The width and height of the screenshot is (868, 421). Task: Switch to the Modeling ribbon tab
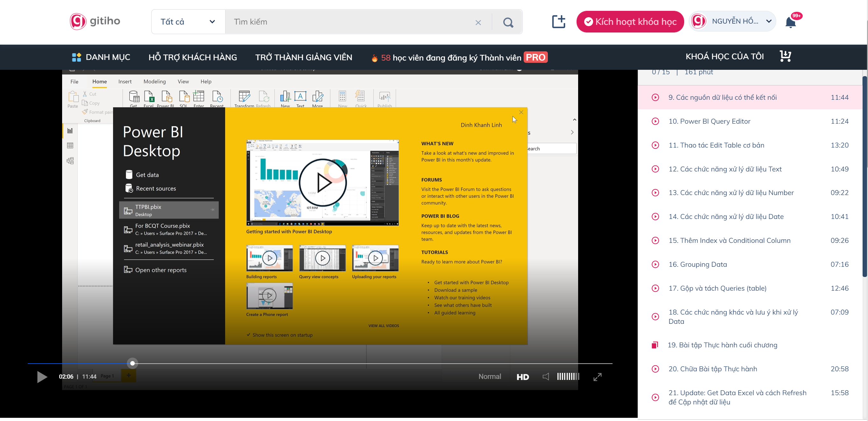pyautogui.click(x=155, y=82)
